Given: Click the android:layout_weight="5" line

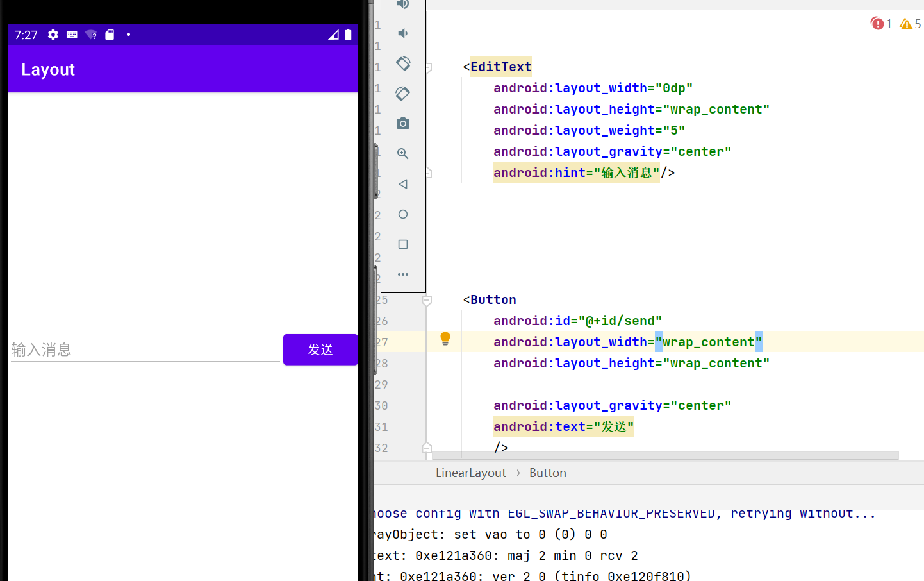Looking at the screenshot, I should click(x=590, y=130).
